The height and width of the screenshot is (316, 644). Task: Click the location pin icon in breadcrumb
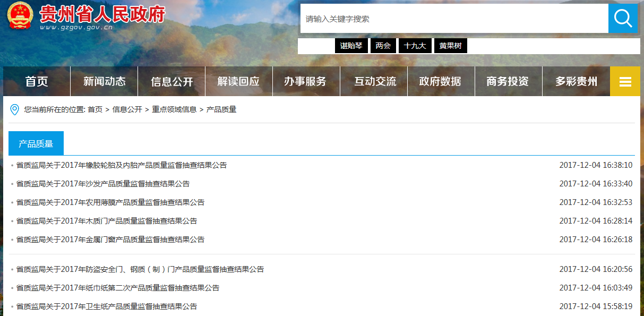tap(14, 109)
